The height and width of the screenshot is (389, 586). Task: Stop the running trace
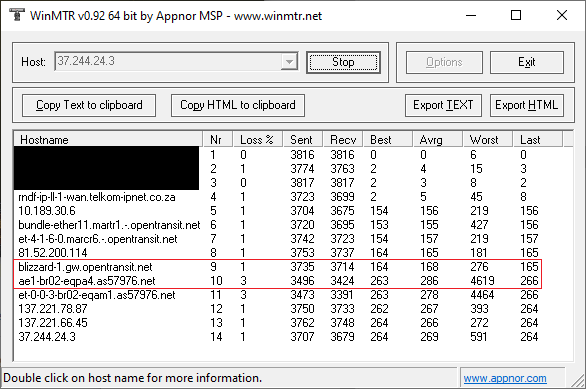pyautogui.click(x=343, y=62)
